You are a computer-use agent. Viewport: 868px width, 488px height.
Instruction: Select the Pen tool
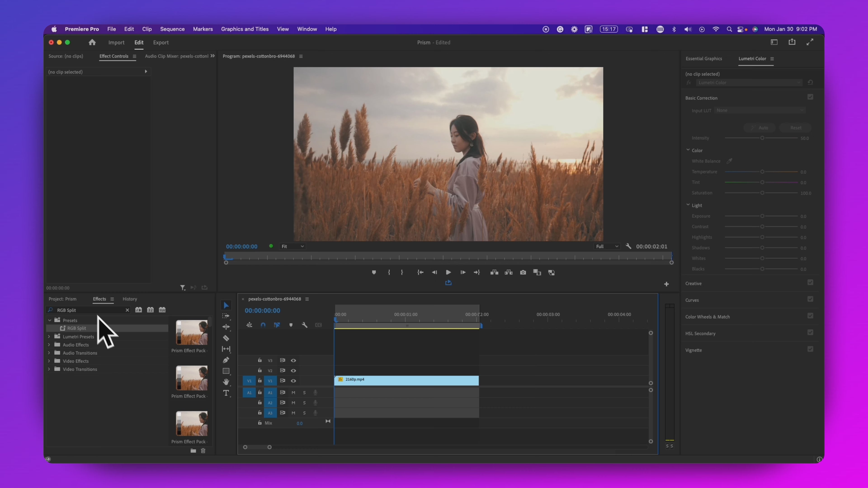(x=226, y=360)
